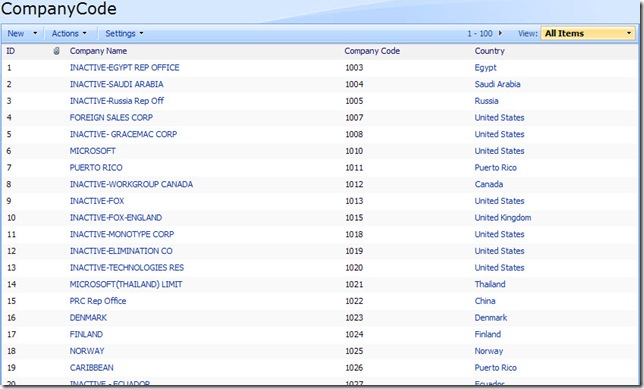Image resolution: width=644 pixels, height=389 pixels.
Task: Open INACTIVE-FOX-ENGLAND item
Action: pyautogui.click(x=116, y=218)
